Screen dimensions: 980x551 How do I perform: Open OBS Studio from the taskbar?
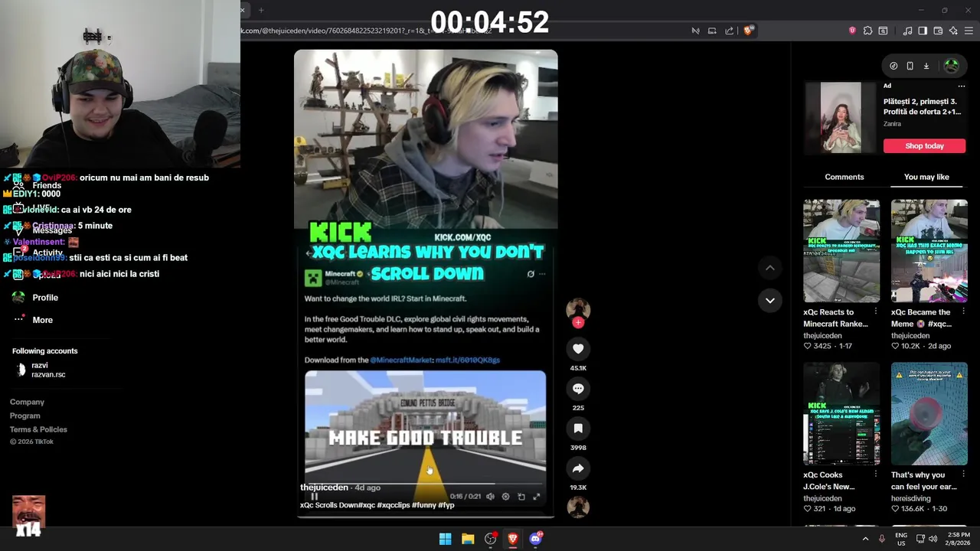pyautogui.click(x=491, y=539)
